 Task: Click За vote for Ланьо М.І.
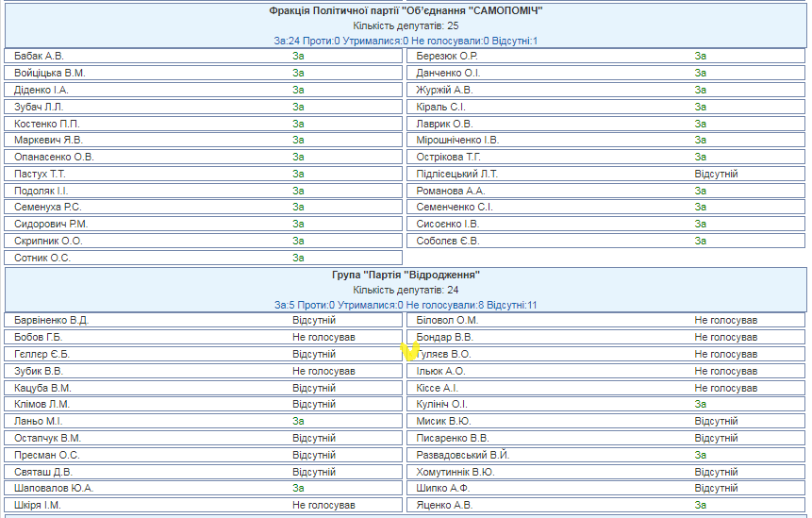[298, 421]
